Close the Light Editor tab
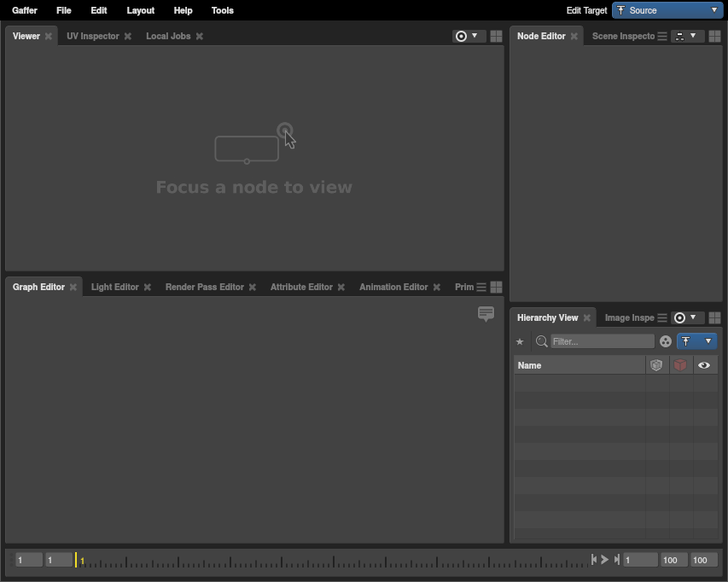The image size is (728, 582). [x=148, y=287]
